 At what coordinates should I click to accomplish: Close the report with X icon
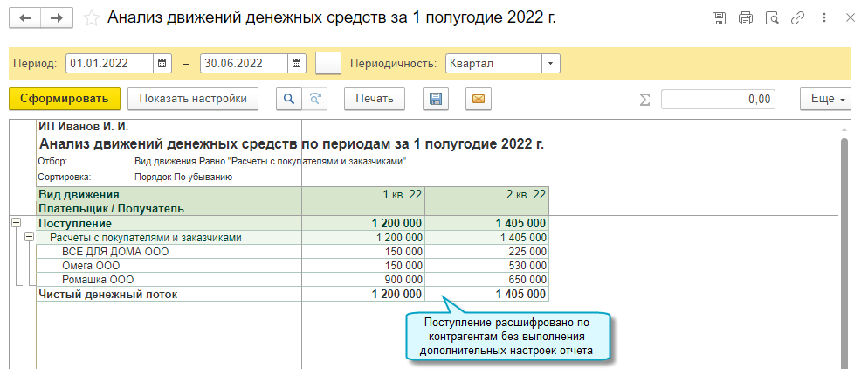coord(851,18)
